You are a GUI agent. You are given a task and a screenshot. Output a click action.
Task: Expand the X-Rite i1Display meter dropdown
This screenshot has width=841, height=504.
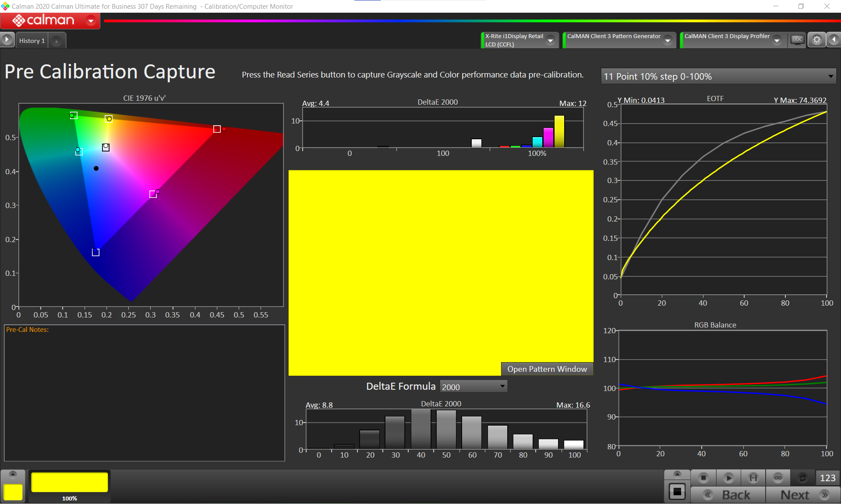point(551,40)
